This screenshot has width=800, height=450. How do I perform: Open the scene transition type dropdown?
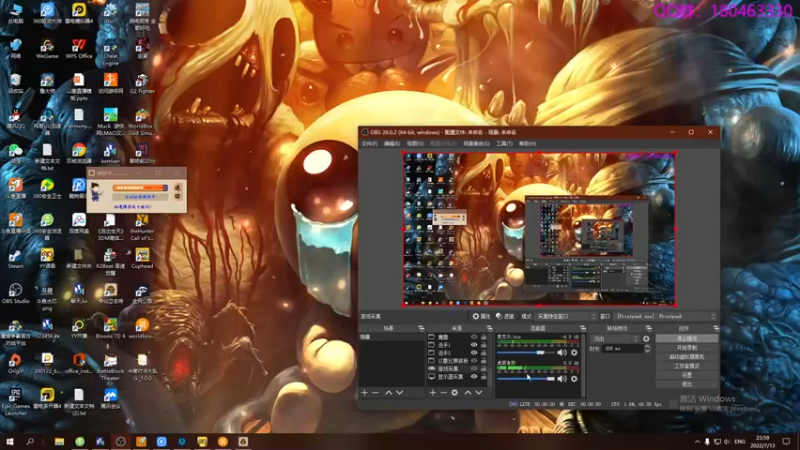pos(615,338)
